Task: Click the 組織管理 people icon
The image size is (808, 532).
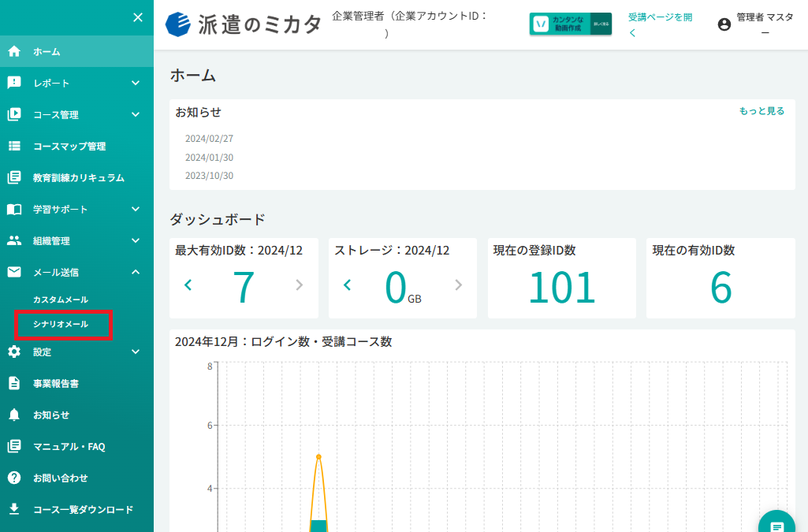Action: pyautogui.click(x=14, y=240)
